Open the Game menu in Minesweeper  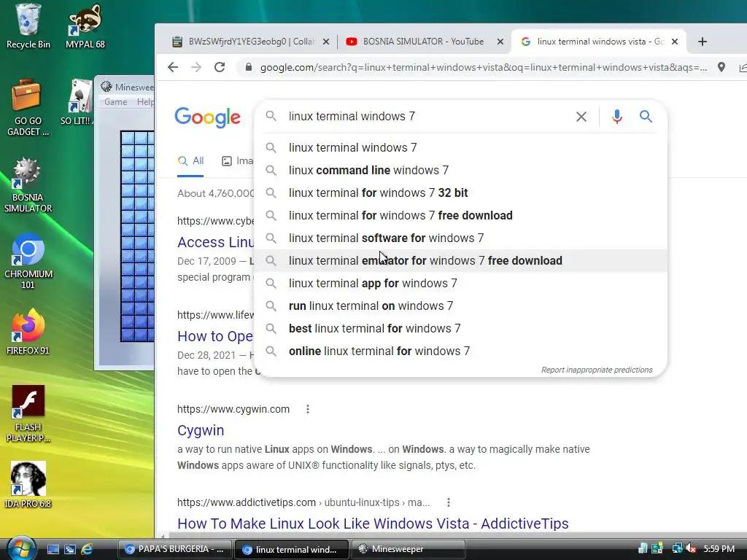tap(116, 102)
